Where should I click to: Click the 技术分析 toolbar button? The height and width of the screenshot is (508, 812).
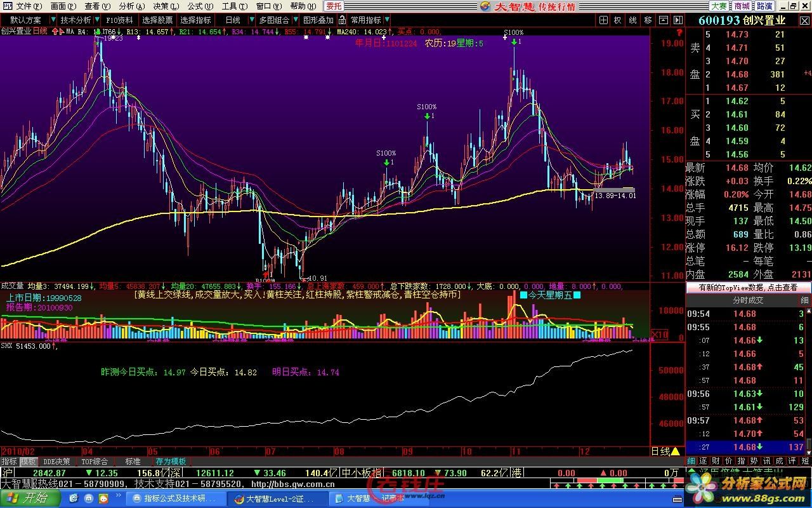click(x=75, y=20)
